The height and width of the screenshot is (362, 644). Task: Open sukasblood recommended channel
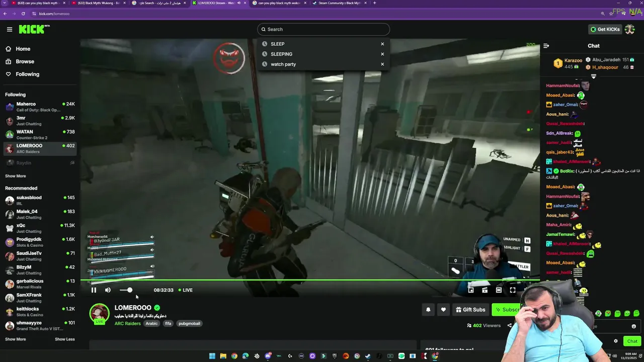tap(40, 200)
